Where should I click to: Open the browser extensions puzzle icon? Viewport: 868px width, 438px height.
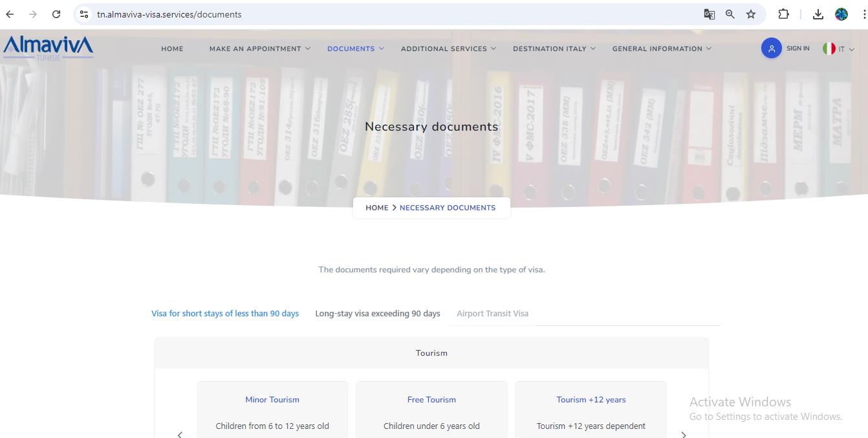click(783, 14)
